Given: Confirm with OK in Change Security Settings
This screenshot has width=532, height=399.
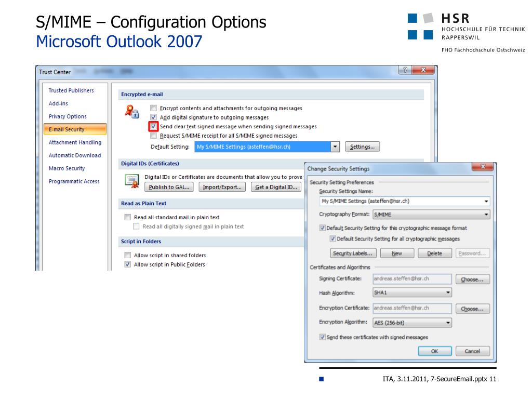Looking at the screenshot, I should coord(435,351).
